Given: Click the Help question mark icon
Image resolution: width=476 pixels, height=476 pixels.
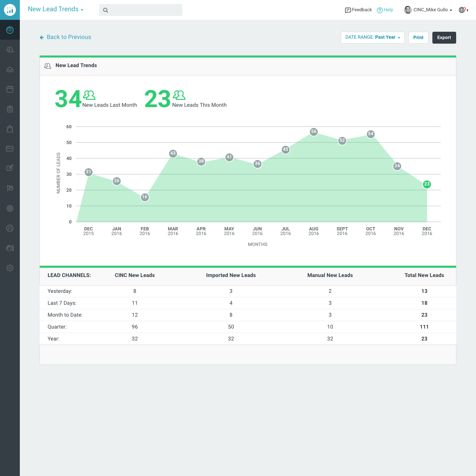Looking at the screenshot, I should point(379,10).
